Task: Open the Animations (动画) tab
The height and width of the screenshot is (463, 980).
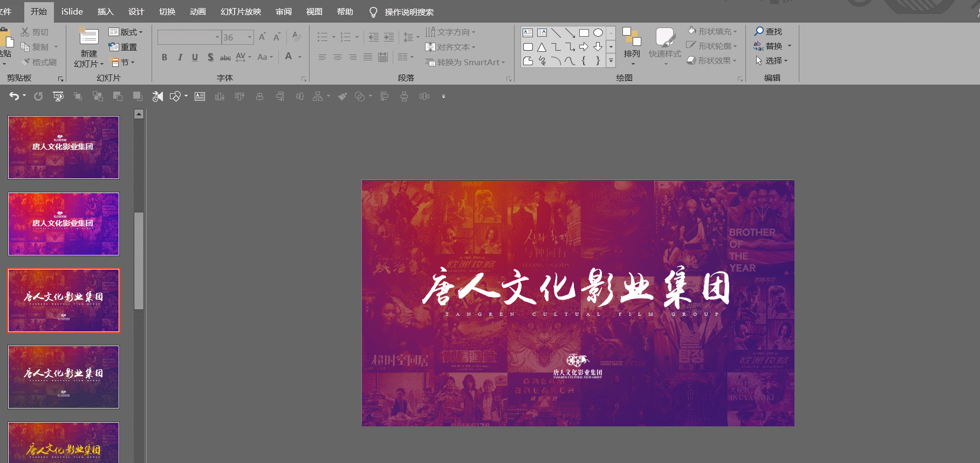Action: tap(197, 11)
